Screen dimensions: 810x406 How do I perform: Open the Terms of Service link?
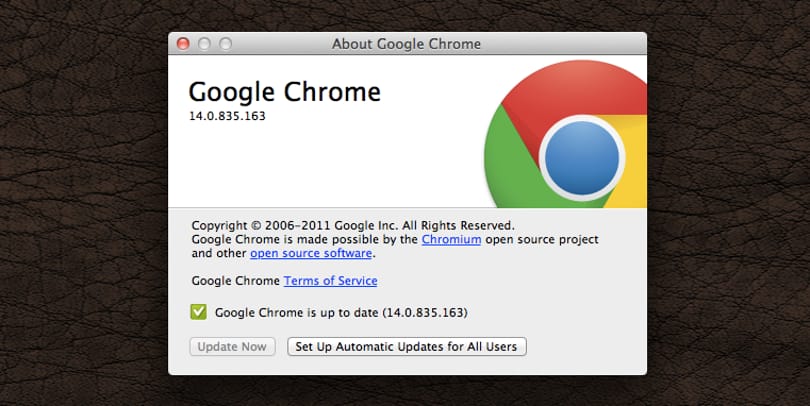pyautogui.click(x=330, y=280)
